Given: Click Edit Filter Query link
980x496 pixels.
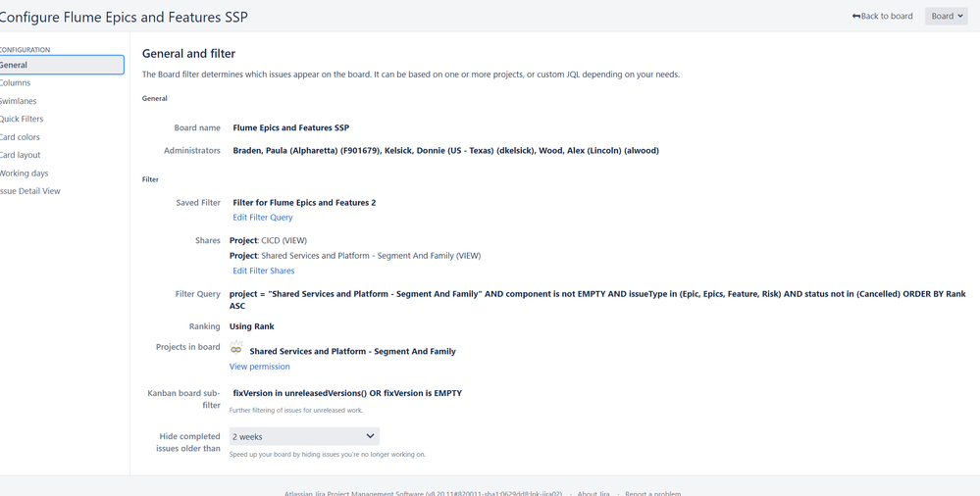Looking at the screenshot, I should click(x=263, y=218).
